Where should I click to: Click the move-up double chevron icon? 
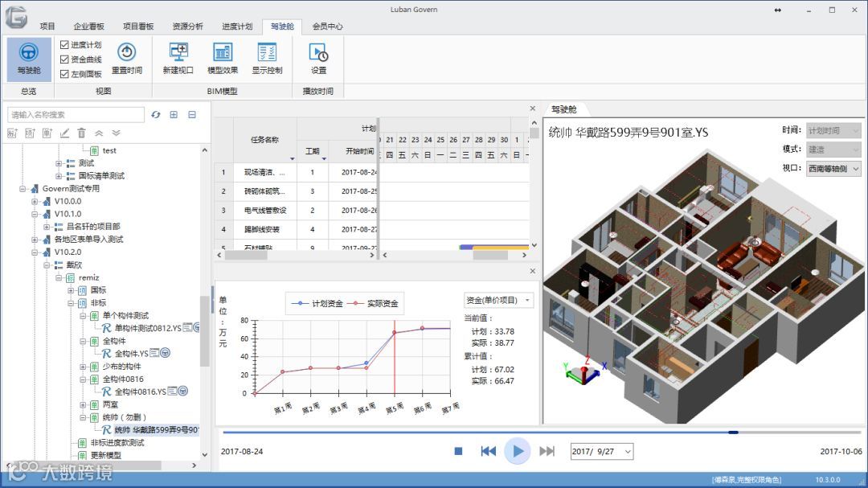click(x=99, y=133)
